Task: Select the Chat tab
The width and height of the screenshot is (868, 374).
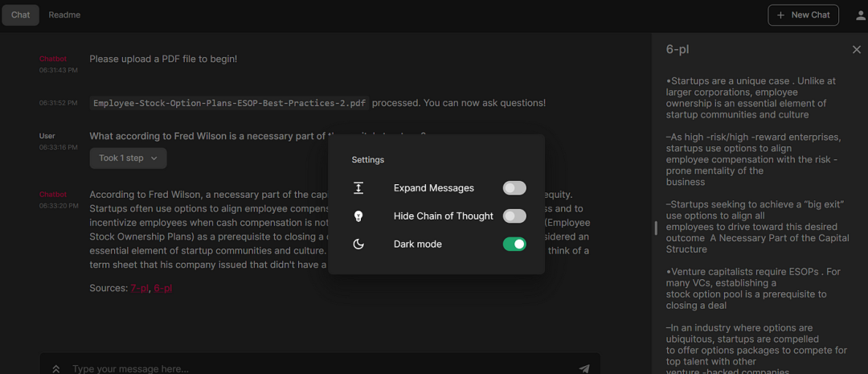Action: [x=20, y=15]
